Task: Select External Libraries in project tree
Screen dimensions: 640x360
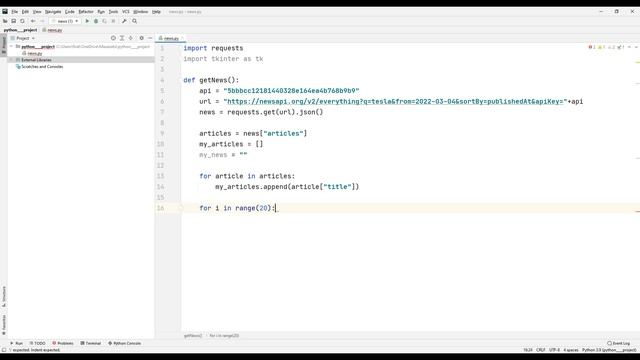Action: click(x=36, y=60)
